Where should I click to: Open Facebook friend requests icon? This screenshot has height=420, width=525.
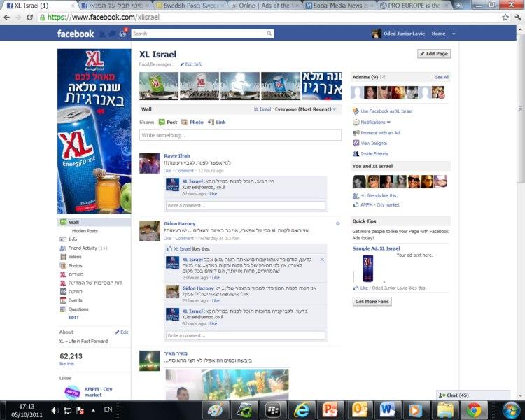point(102,34)
